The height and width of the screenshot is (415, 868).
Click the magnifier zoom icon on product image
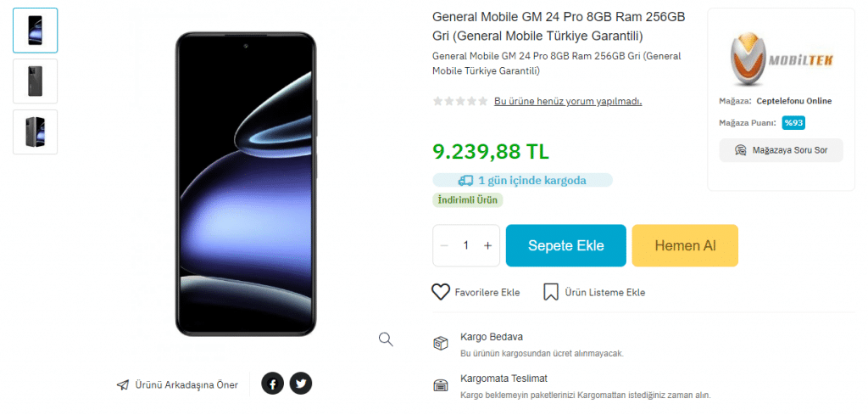coord(386,339)
